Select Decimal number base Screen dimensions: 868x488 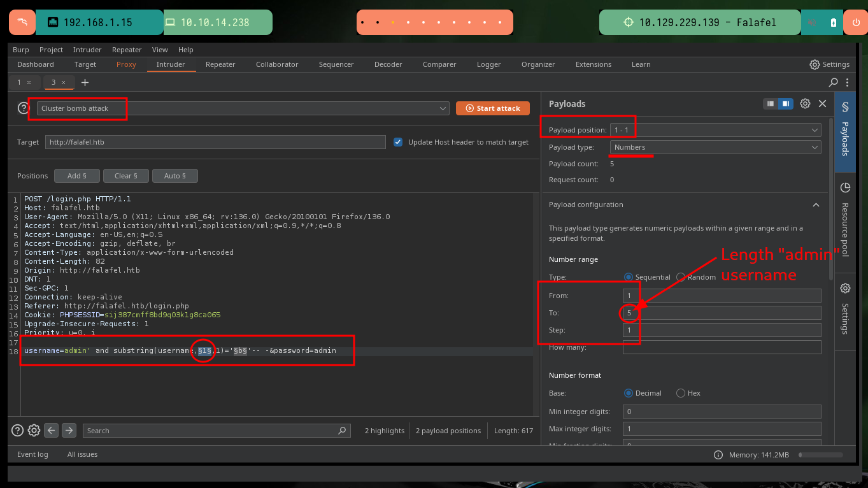[629, 393]
